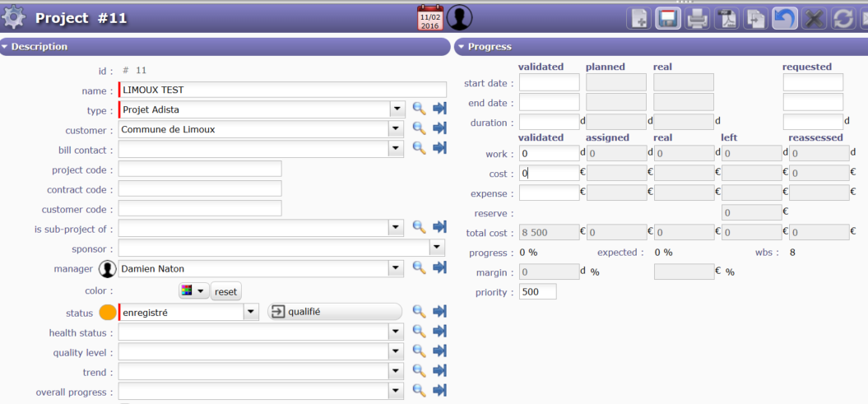
Task: Go to customer with blue arrow icon
Action: (439, 128)
